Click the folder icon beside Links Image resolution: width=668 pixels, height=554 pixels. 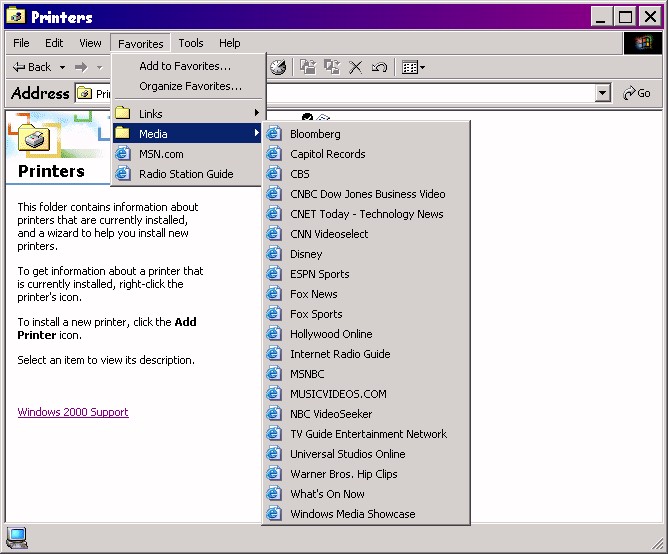tap(123, 113)
